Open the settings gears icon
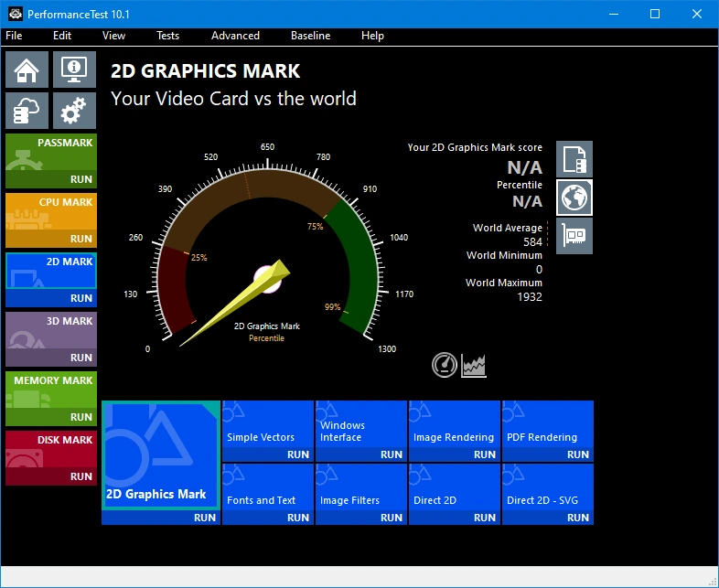The image size is (719, 588). tap(74, 111)
